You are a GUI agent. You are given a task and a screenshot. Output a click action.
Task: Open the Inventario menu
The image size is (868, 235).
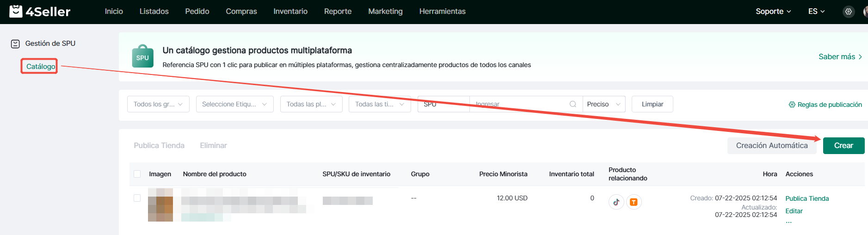[290, 12]
